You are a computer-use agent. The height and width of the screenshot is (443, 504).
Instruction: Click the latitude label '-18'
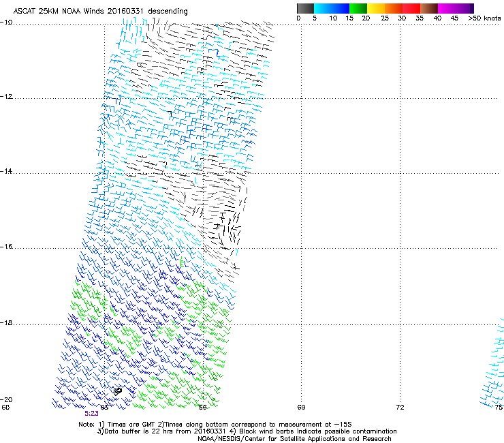click(6, 322)
